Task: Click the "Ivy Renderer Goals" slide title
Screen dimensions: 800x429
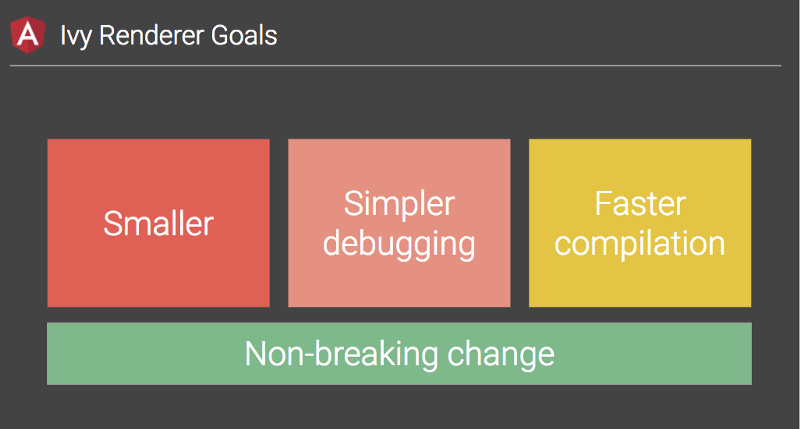Action: (168, 37)
